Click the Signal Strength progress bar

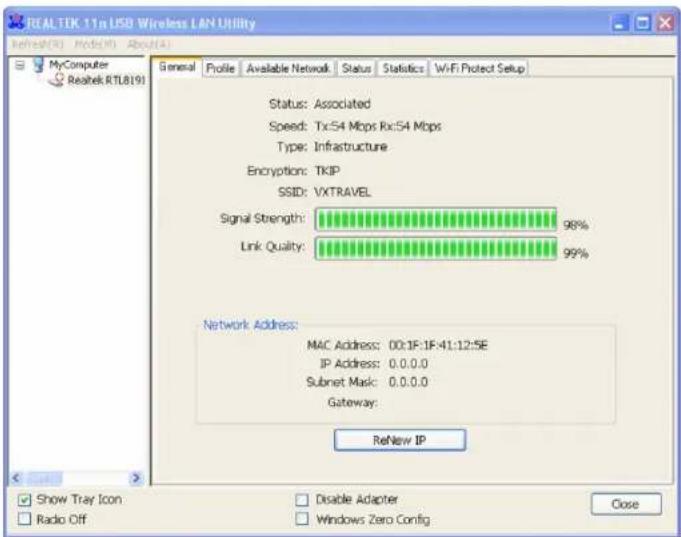[x=436, y=220]
